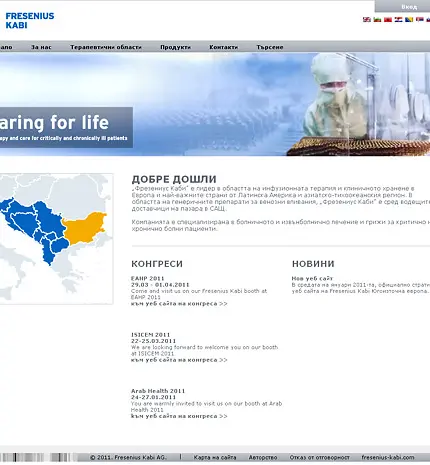Click the НОВИНИ section heading
The height and width of the screenshot is (465, 430).
pyautogui.click(x=313, y=264)
